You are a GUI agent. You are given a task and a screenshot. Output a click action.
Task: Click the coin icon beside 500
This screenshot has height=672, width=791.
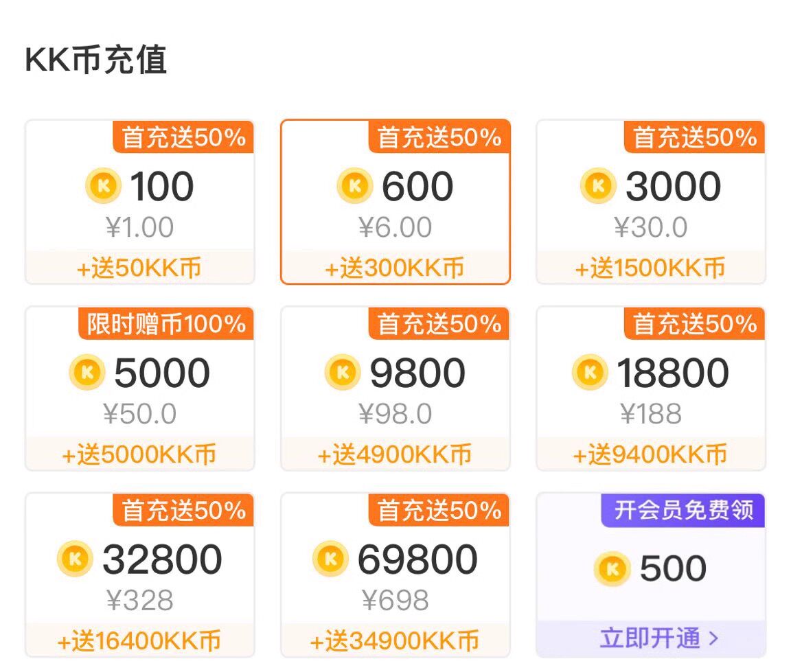[612, 568]
